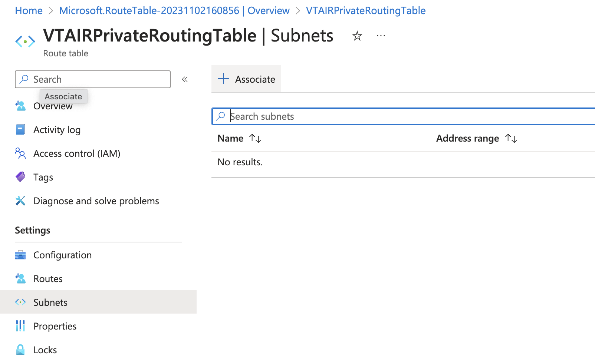Open Properties page

pyautogui.click(x=55, y=326)
